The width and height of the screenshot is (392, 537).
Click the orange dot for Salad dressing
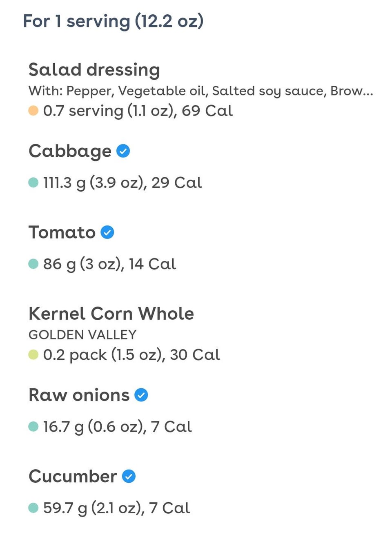[x=33, y=111]
